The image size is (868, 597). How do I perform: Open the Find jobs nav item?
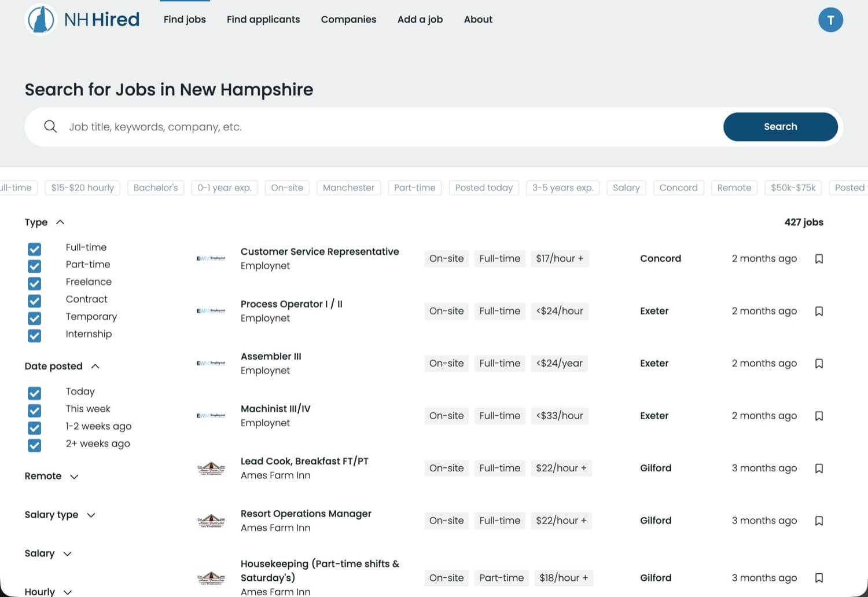tap(185, 20)
